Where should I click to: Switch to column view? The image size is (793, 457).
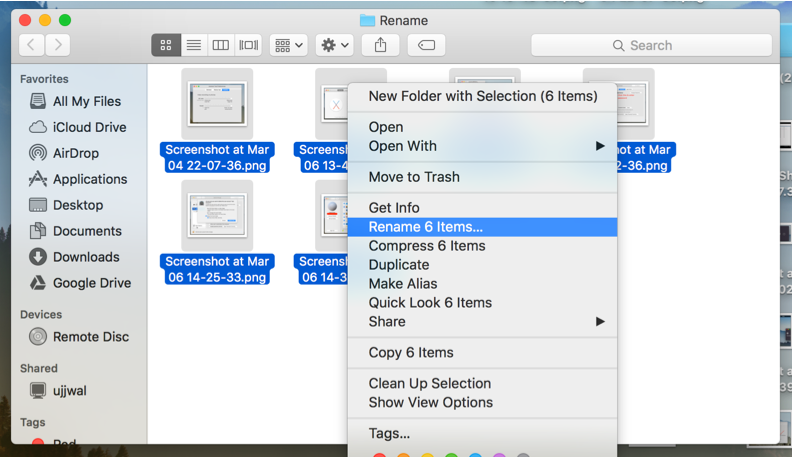tap(221, 45)
